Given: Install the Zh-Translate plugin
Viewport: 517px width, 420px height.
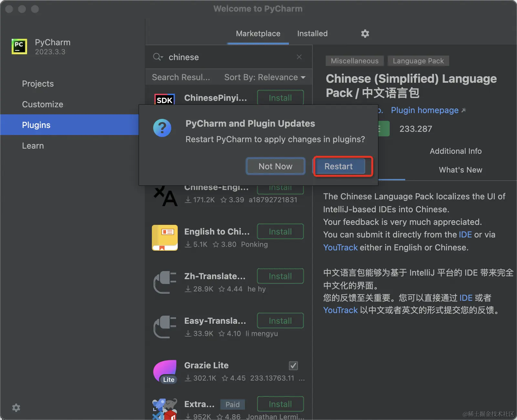Looking at the screenshot, I should tap(280, 276).
